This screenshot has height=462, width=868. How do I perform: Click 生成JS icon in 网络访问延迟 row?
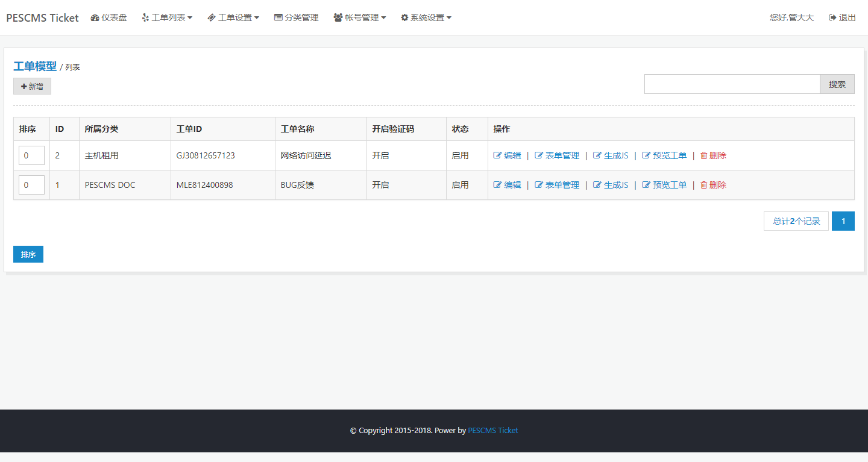(x=597, y=155)
